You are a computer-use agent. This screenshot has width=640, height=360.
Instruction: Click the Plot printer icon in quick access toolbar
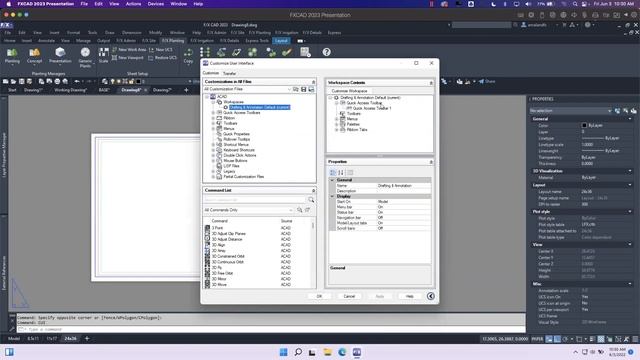point(57,82)
